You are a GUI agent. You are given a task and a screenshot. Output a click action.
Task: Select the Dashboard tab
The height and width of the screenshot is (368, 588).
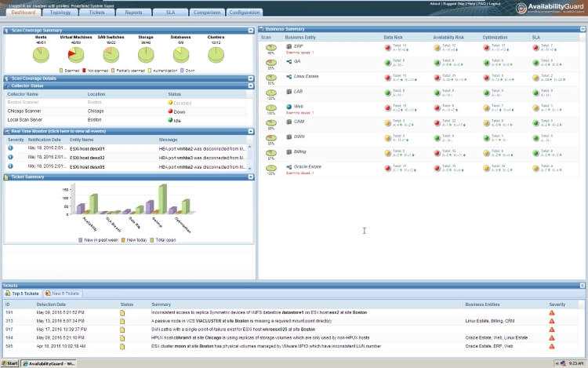24,13
